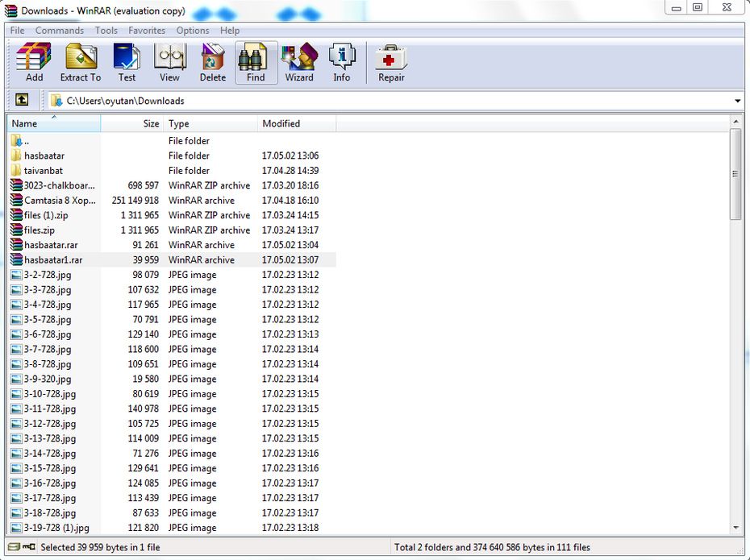
Task: Click the Test archive icon
Action: 127,60
